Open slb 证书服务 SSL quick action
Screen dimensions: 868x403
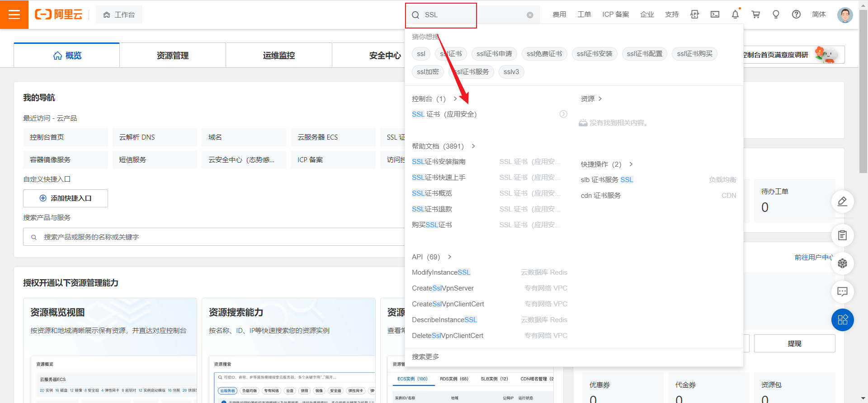click(607, 180)
